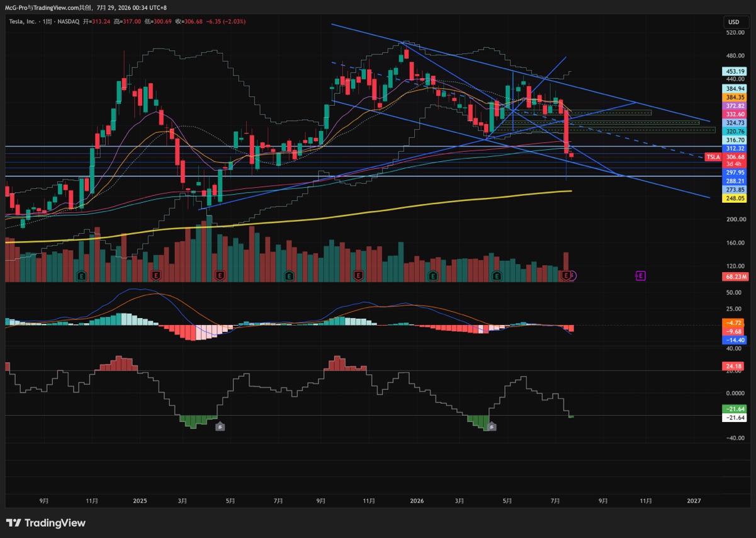
Task: Click the 2025 label on the time axis
Action: [140, 501]
